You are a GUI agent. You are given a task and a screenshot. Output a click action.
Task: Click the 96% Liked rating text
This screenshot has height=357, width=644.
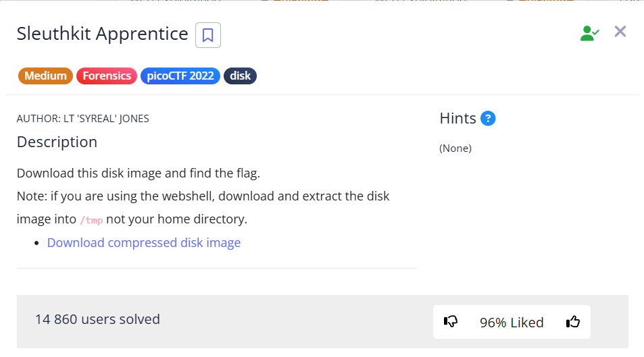[x=512, y=323]
